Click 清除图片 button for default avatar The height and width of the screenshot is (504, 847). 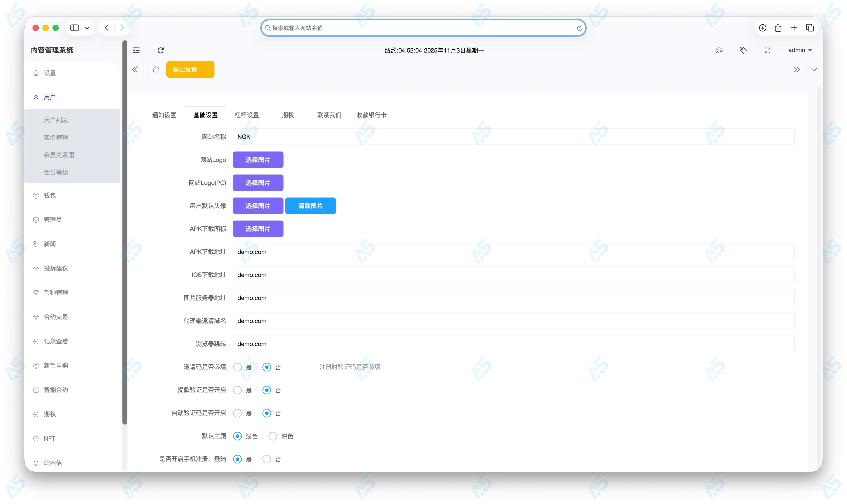(310, 206)
